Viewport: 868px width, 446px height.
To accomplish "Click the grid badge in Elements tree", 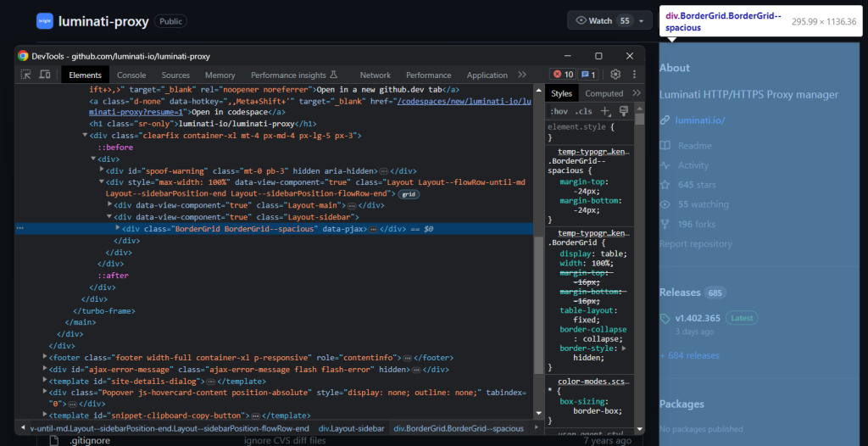I will [x=409, y=194].
